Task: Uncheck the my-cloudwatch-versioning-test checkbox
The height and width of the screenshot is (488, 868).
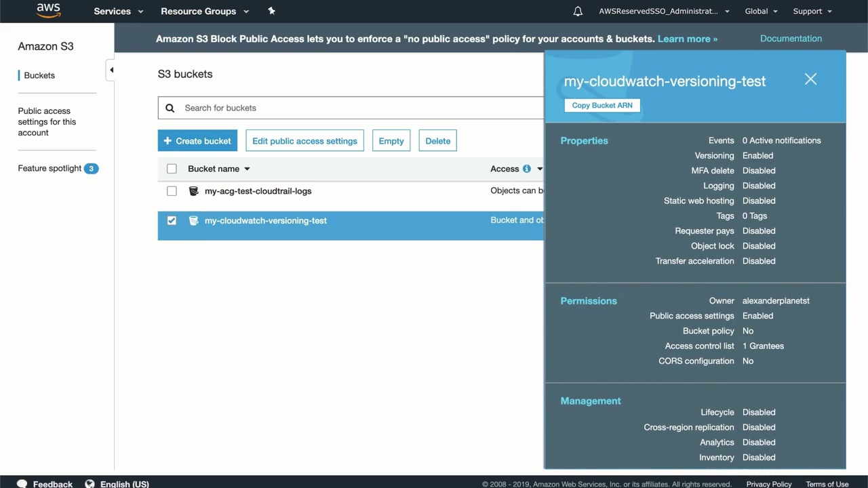Action: (x=172, y=220)
